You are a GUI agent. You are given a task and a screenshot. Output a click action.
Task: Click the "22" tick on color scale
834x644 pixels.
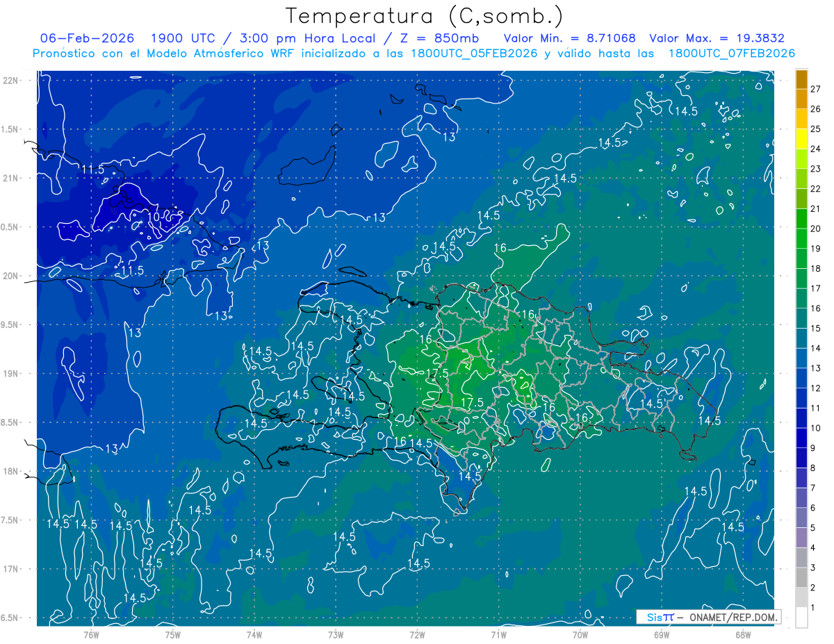(x=815, y=189)
